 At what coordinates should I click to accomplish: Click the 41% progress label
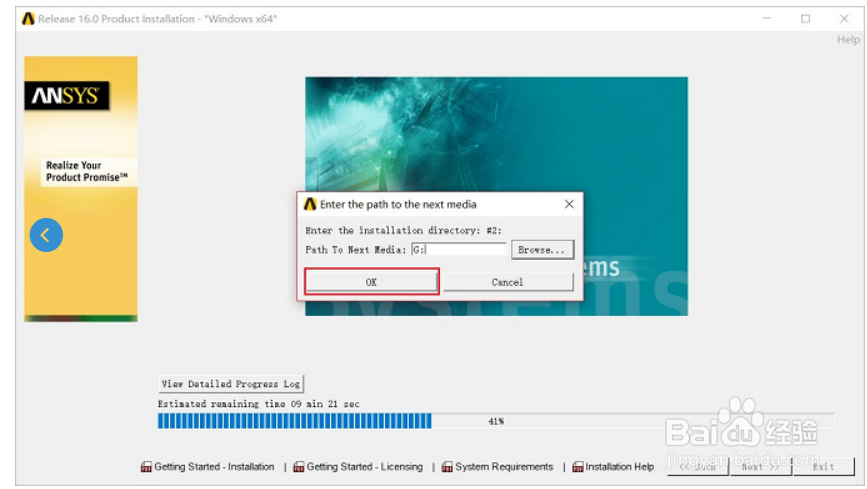[496, 422]
